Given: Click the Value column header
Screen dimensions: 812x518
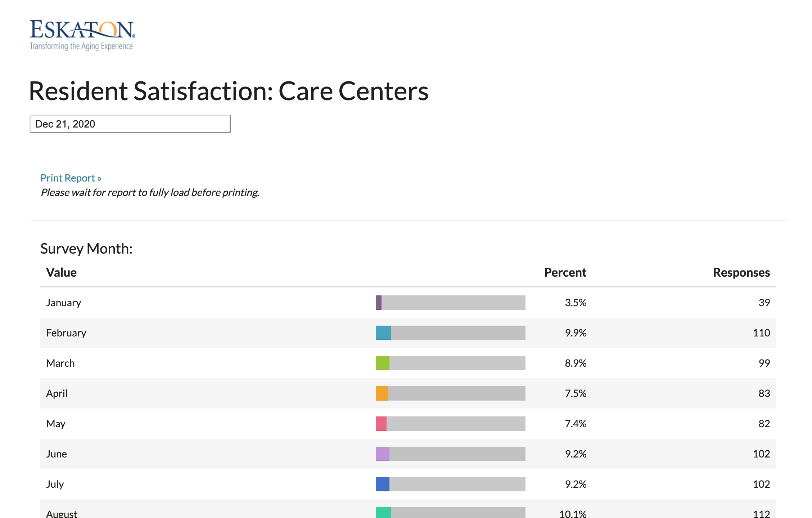Looking at the screenshot, I should [x=61, y=273].
